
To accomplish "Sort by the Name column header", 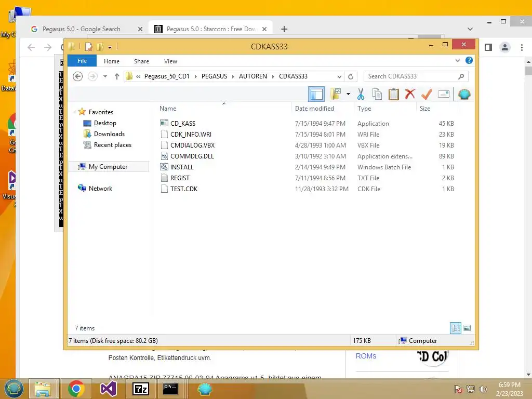I will [x=224, y=108].
